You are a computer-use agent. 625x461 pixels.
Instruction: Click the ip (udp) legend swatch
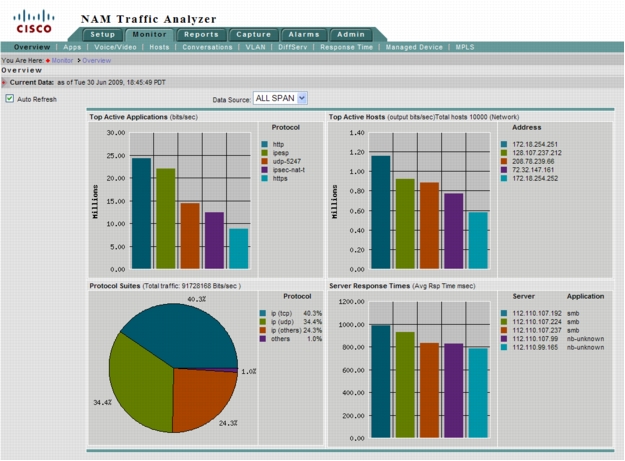tap(263, 322)
